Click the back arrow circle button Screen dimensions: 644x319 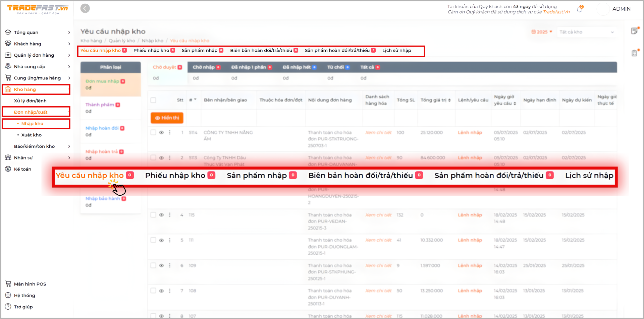[85, 8]
